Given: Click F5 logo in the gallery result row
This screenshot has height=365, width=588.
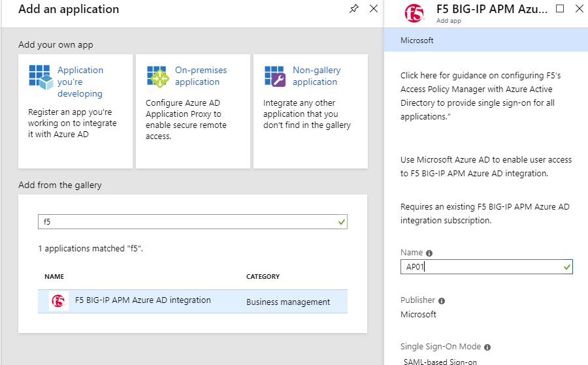Looking at the screenshot, I should coord(59,301).
